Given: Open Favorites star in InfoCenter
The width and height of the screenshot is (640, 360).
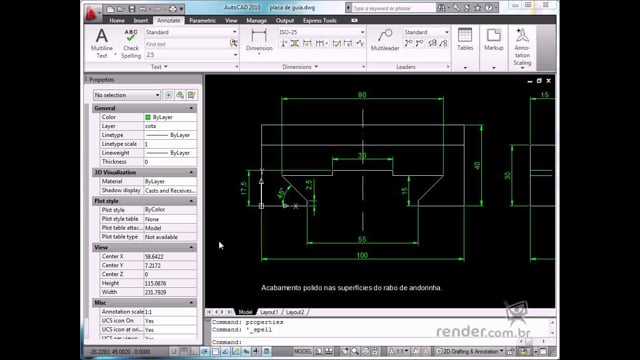Looking at the screenshot, I should [x=478, y=8].
